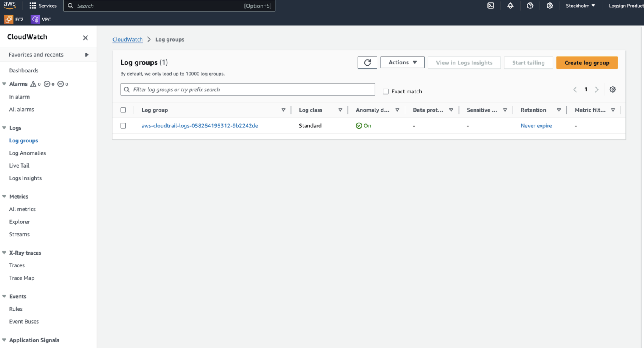Open the Stockholm region selector

tap(580, 6)
